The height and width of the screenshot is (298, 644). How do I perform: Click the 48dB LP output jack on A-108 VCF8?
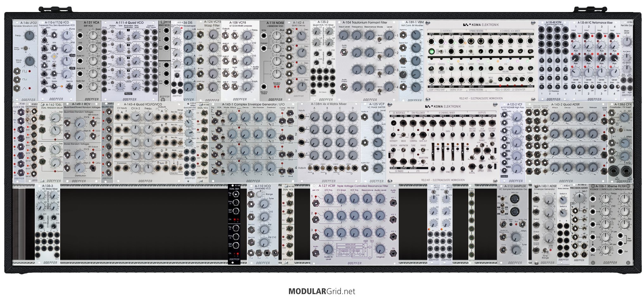(x=226, y=48)
